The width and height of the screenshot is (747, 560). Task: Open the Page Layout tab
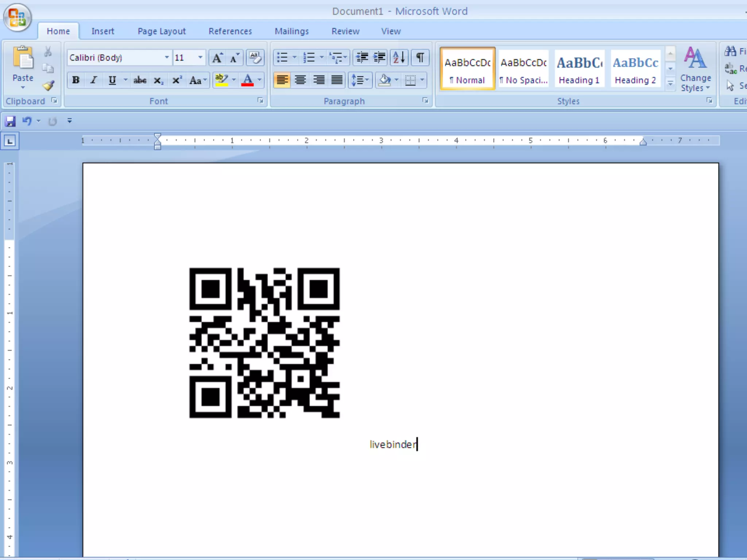[x=161, y=31]
